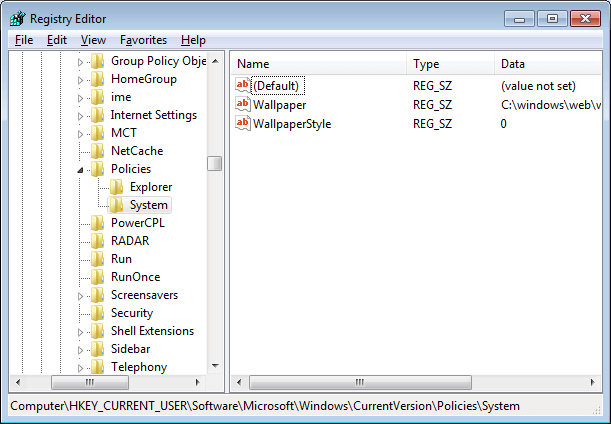Open the File menu
This screenshot has width=611, height=424.
click(24, 40)
